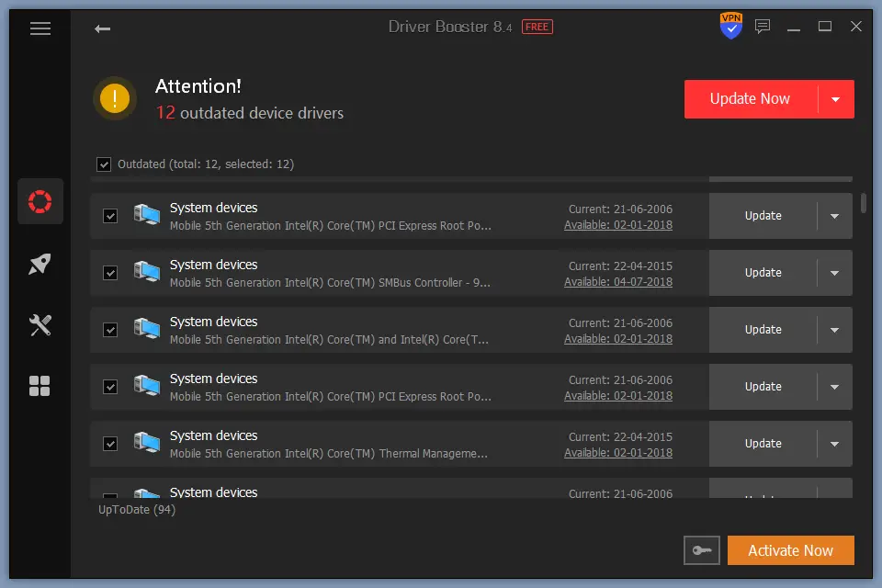Image resolution: width=882 pixels, height=588 pixels.
Task: Click the 'Attention!' heading
Action: coord(198,86)
